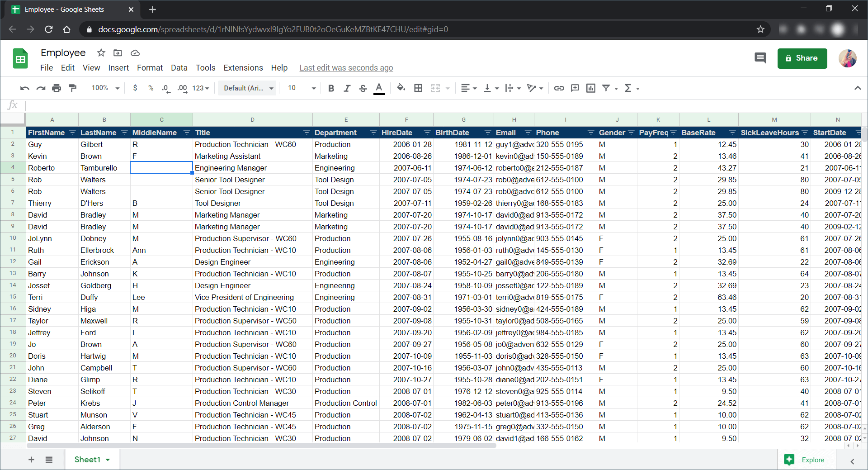Select the Paint format tool

pyautogui.click(x=72, y=88)
